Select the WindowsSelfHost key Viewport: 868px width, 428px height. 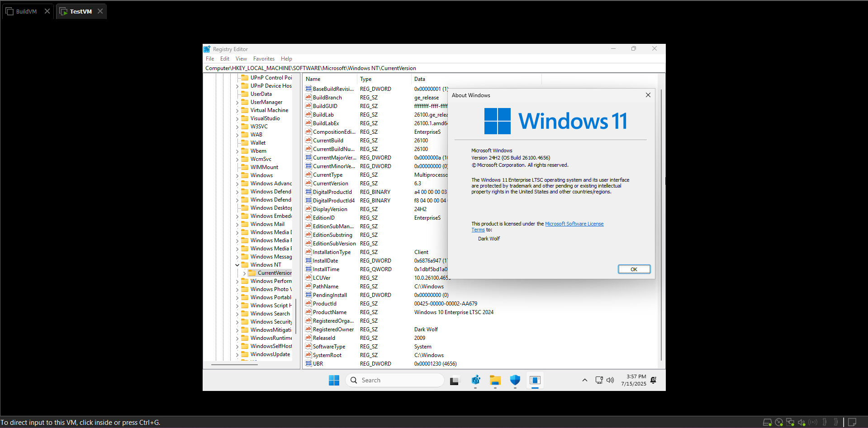tap(271, 346)
